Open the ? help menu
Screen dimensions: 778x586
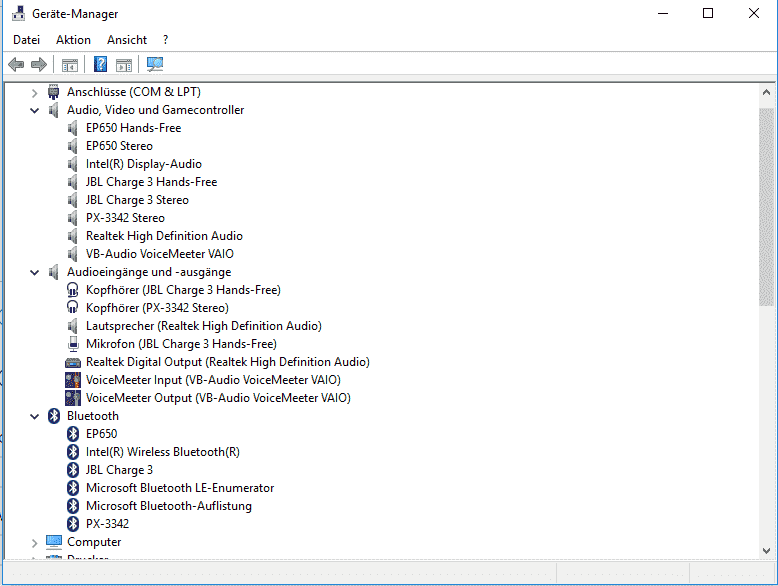coord(165,40)
